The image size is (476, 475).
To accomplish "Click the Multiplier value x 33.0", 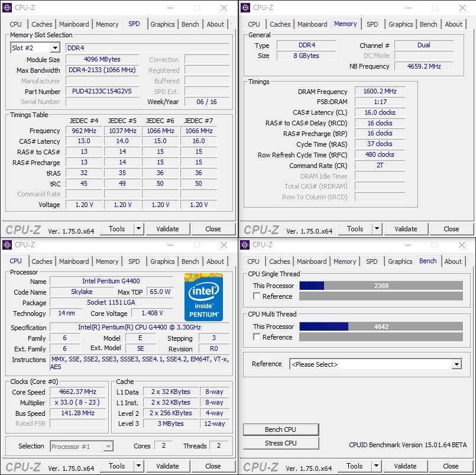I will (x=77, y=402).
